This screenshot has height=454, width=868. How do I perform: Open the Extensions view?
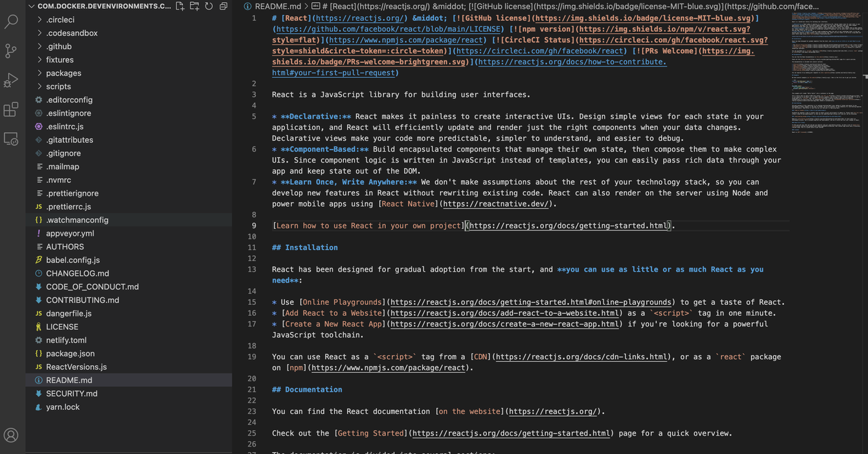(x=12, y=110)
